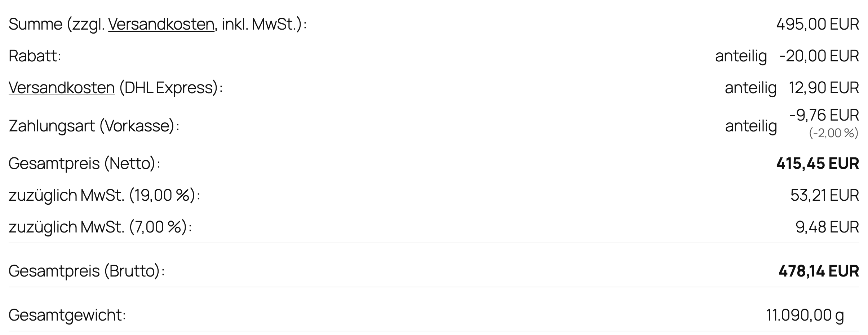Click the anteilig text in the Rabatt row
This screenshot has height=335, width=868.
[741, 56]
